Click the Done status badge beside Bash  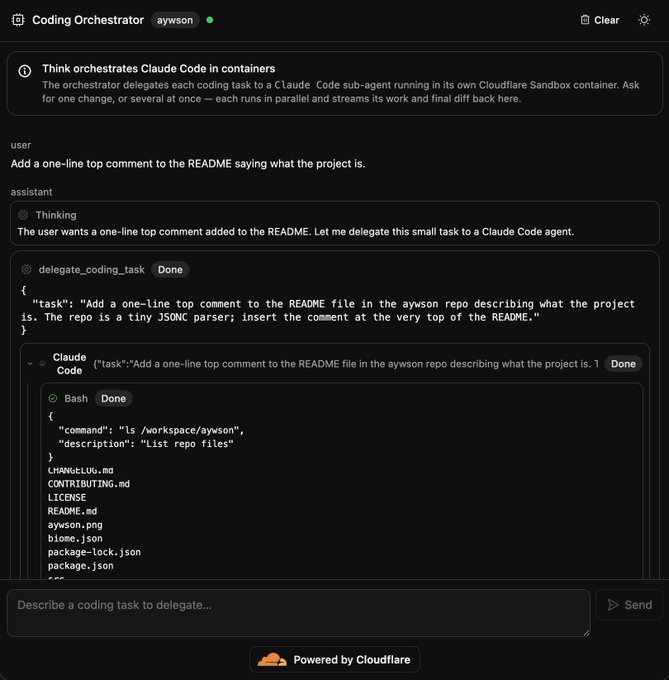(114, 399)
